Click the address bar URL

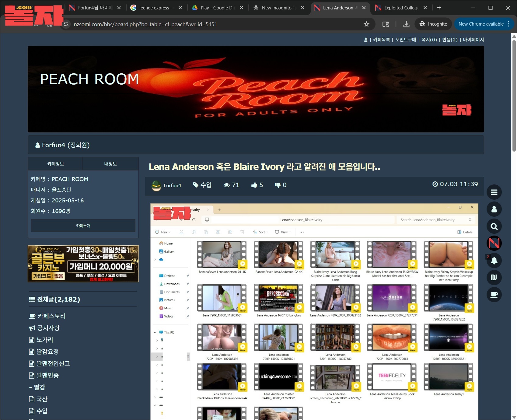(x=145, y=24)
